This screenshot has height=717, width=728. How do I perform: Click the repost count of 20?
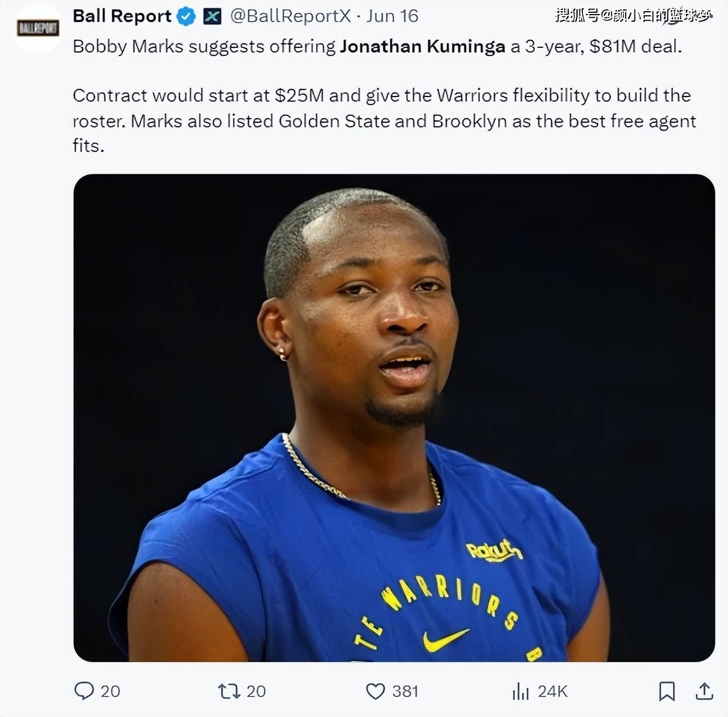click(256, 691)
